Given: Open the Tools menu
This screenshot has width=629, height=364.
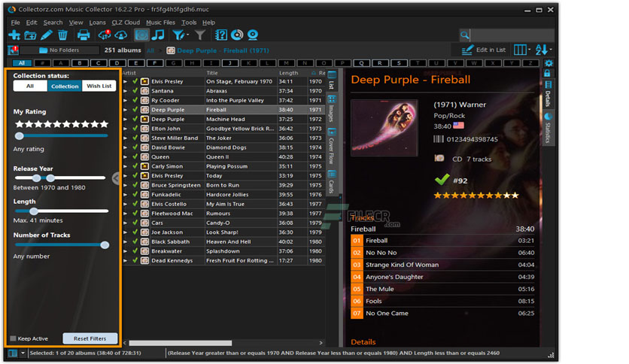Looking at the screenshot, I should point(189,23).
